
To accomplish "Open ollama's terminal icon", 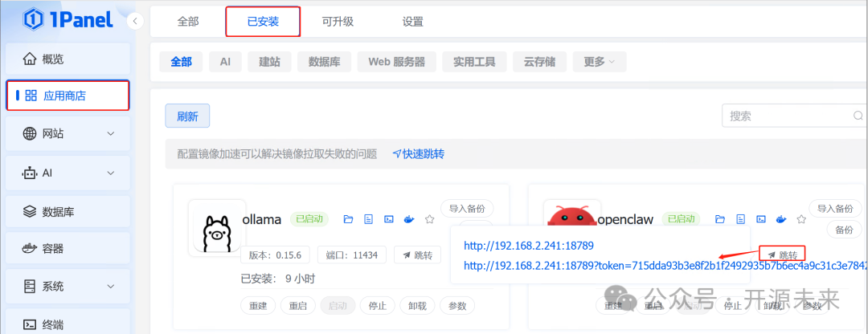I will click(x=389, y=219).
